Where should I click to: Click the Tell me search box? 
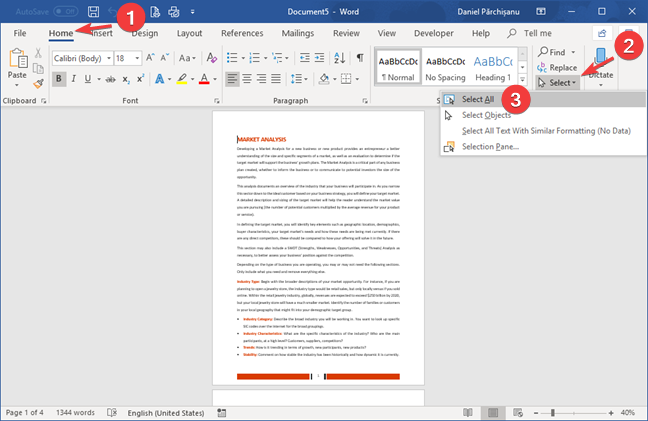(x=530, y=33)
